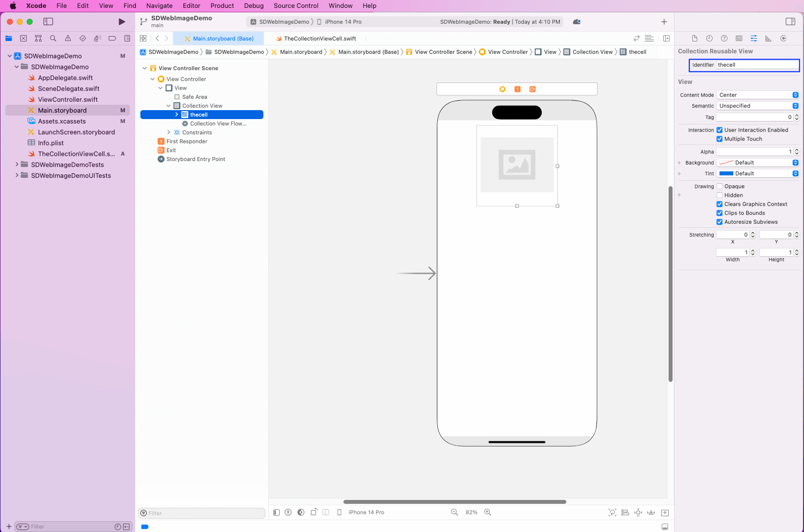This screenshot has height=532, width=804.
Task: Show the Find navigator magnifier icon
Action: pyautogui.click(x=53, y=39)
